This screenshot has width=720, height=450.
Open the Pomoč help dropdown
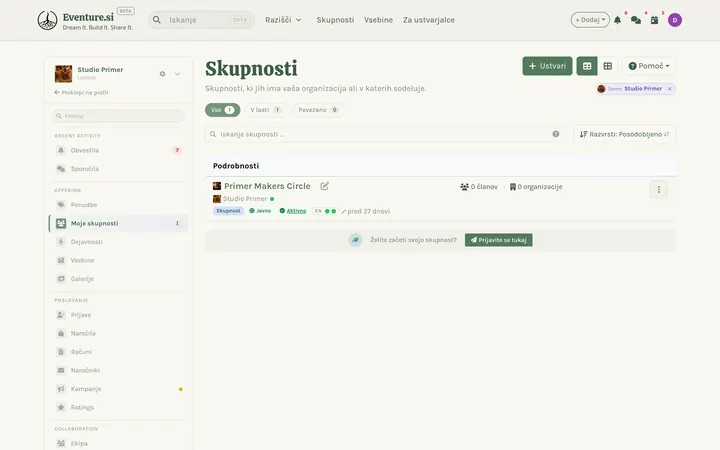click(x=648, y=66)
